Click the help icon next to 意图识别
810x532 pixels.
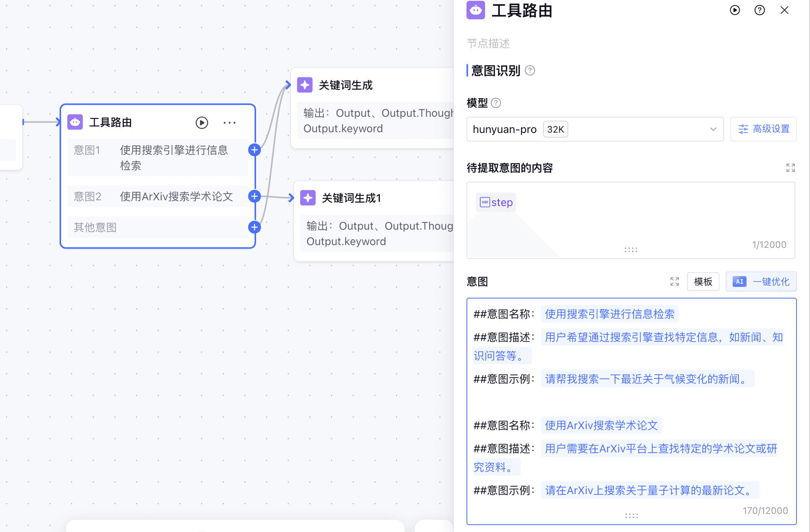click(530, 71)
